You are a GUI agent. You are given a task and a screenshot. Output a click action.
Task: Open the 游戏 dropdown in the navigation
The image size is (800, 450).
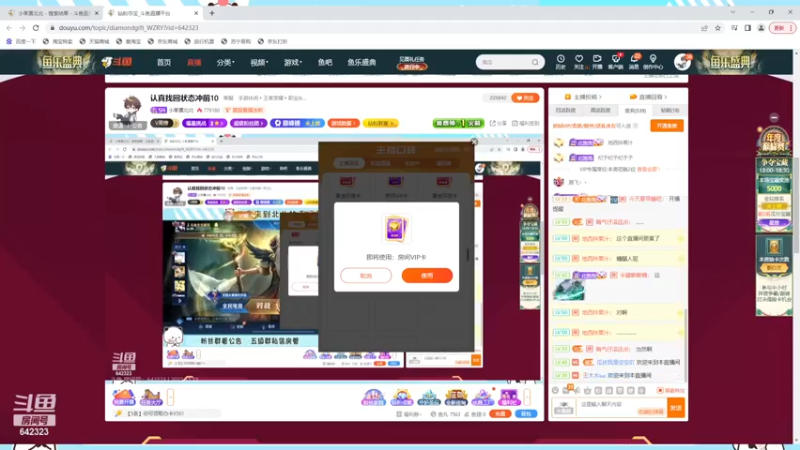(292, 62)
